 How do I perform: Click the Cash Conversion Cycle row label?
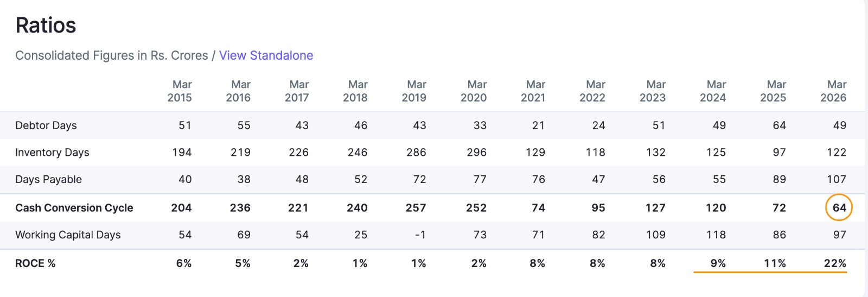pos(74,208)
